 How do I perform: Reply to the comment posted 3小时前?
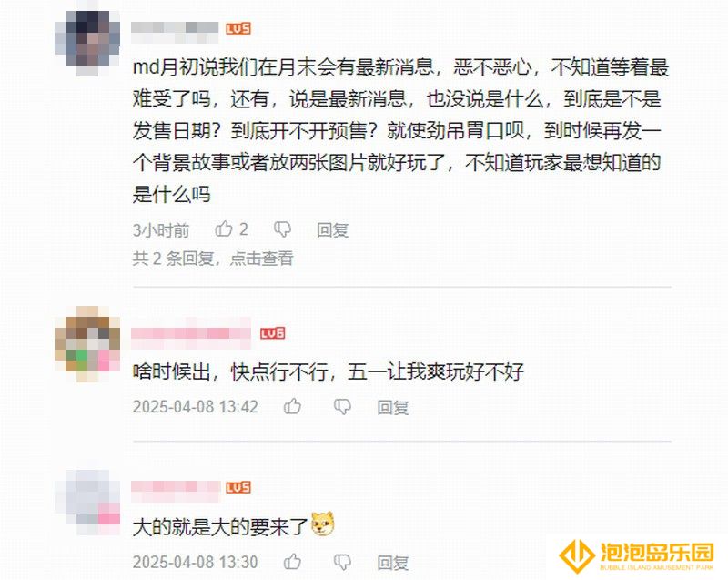coord(332,229)
